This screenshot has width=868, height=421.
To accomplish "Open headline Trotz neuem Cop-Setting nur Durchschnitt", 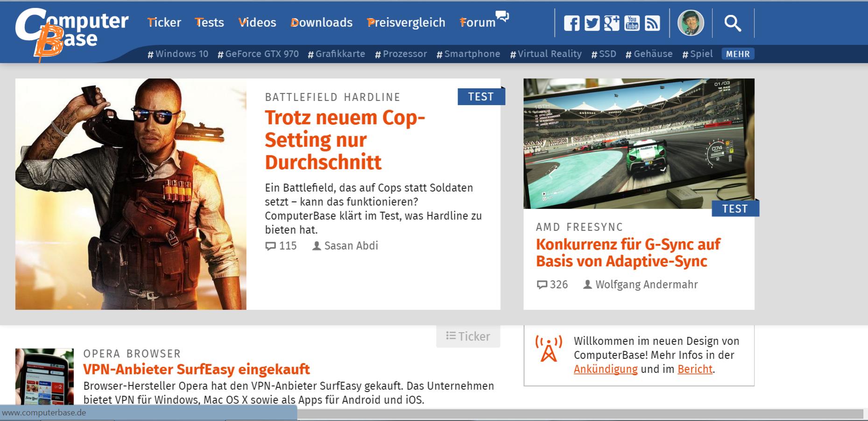I will (345, 140).
